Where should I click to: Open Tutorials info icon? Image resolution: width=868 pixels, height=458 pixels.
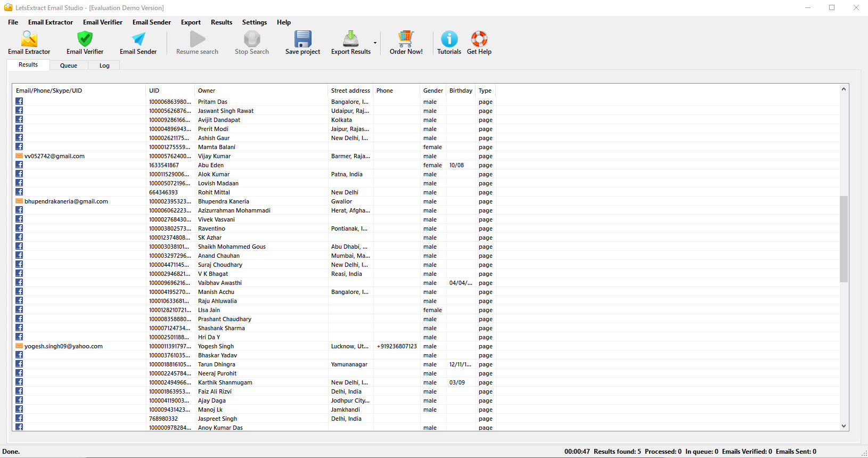[449, 39]
